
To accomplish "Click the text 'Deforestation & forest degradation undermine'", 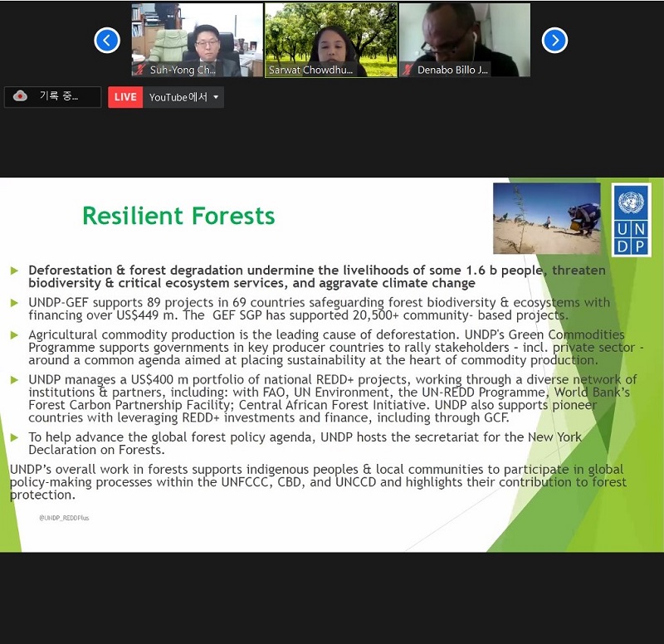I will point(172,271).
